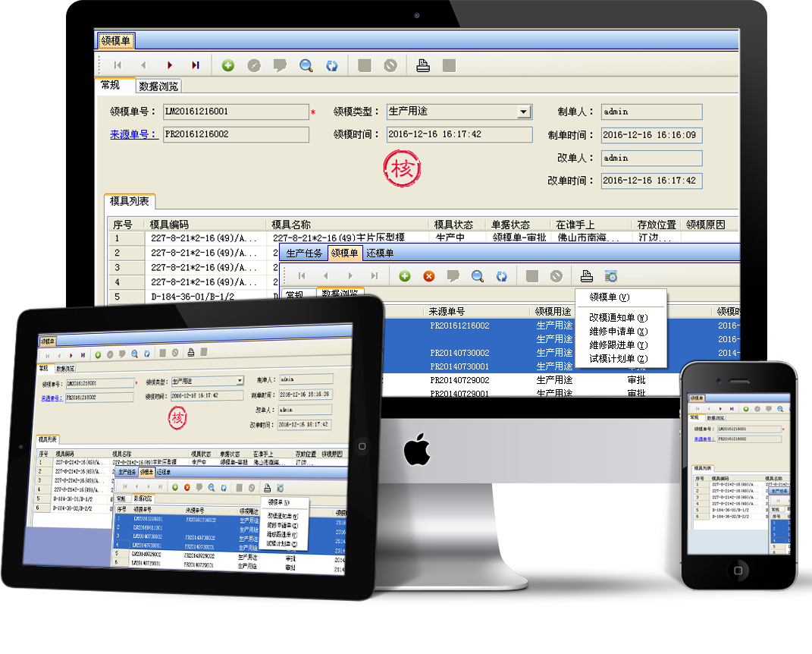Choose 改模通知单 (W) from monitor's popup menu

click(x=618, y=318)
